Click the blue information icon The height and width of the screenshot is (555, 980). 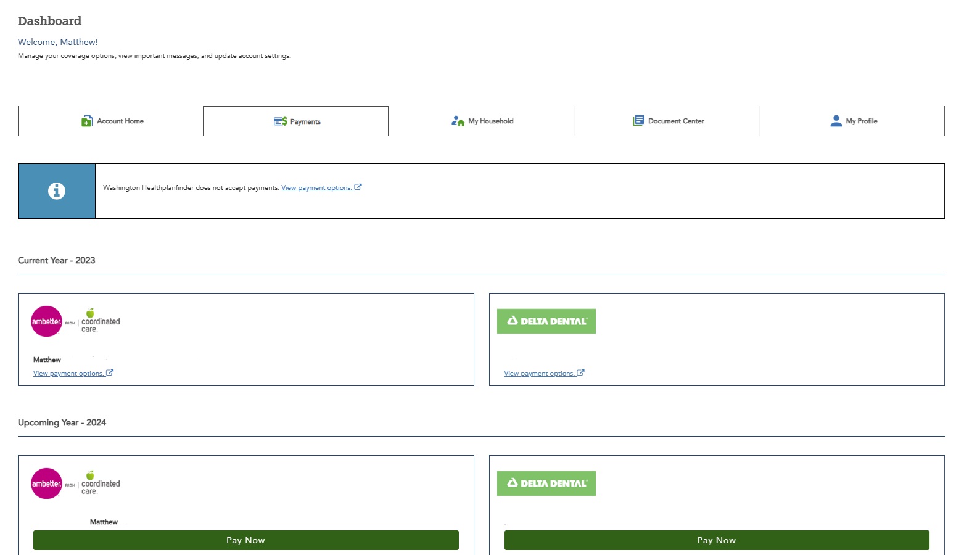57,191
